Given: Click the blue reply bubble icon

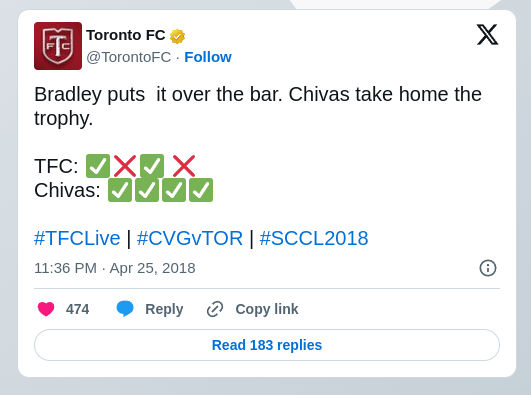Looking at the screenshot, I should [125, 308].
